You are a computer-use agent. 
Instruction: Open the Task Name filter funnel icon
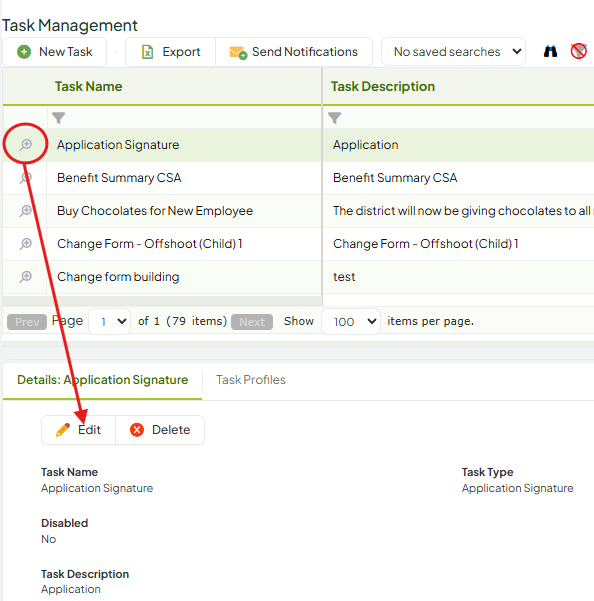click(59, 118)
